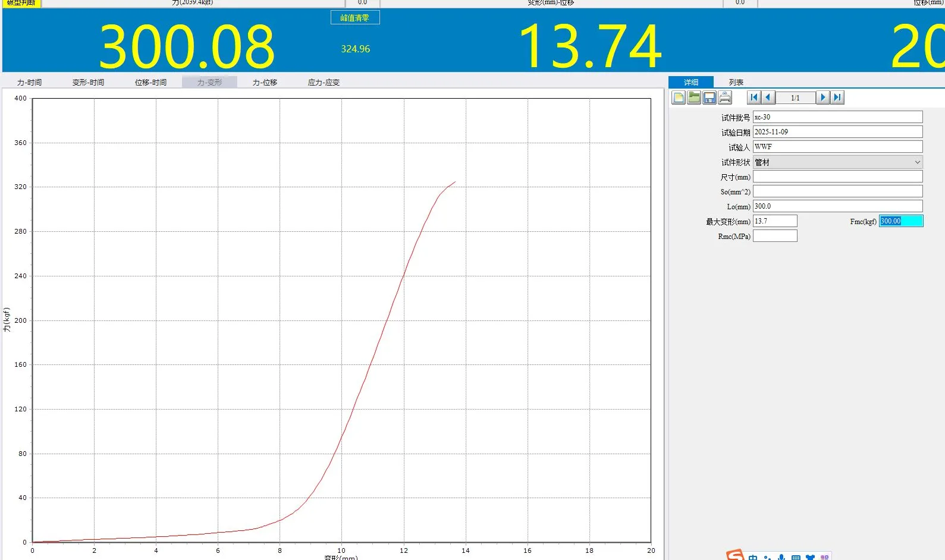Save the current test record

pos(709,97)
